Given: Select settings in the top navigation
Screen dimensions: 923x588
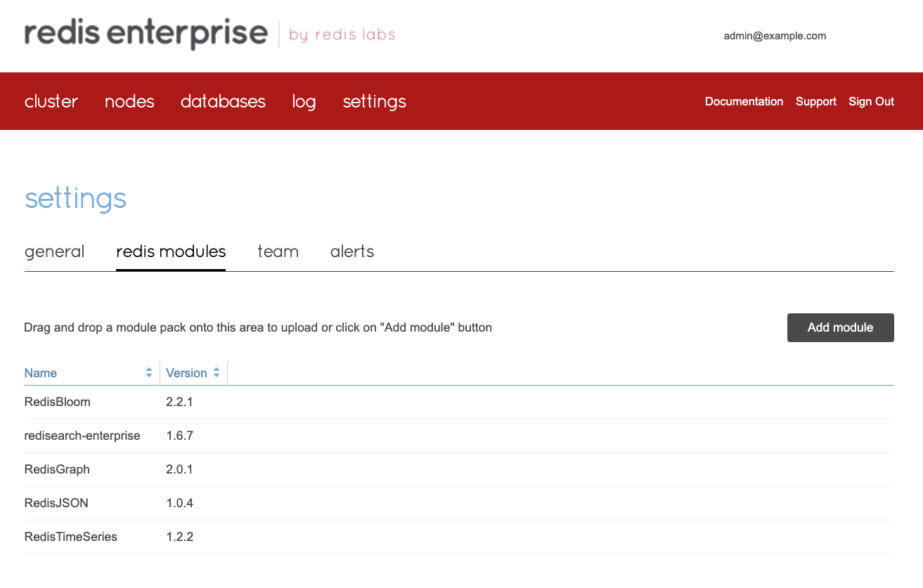Looking at the screenshot, I should tap(374, 101).
